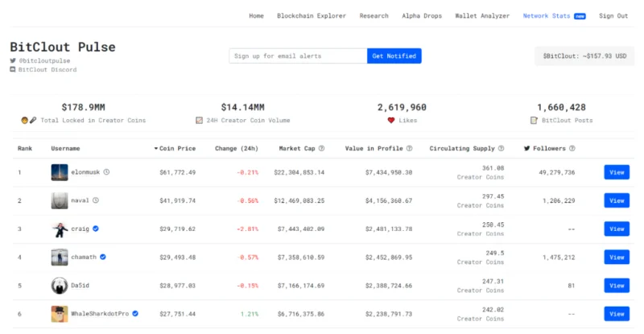Sort table by Rank header

coord(25,148)
